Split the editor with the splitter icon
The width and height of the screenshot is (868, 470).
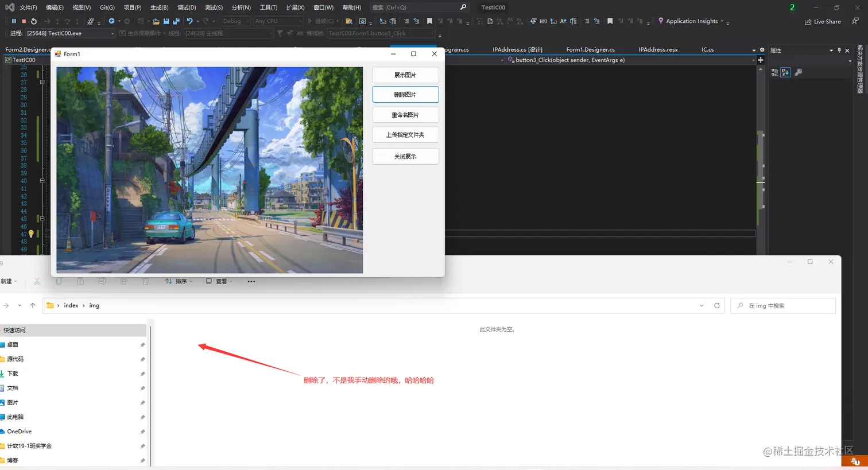tap(761, 60)
